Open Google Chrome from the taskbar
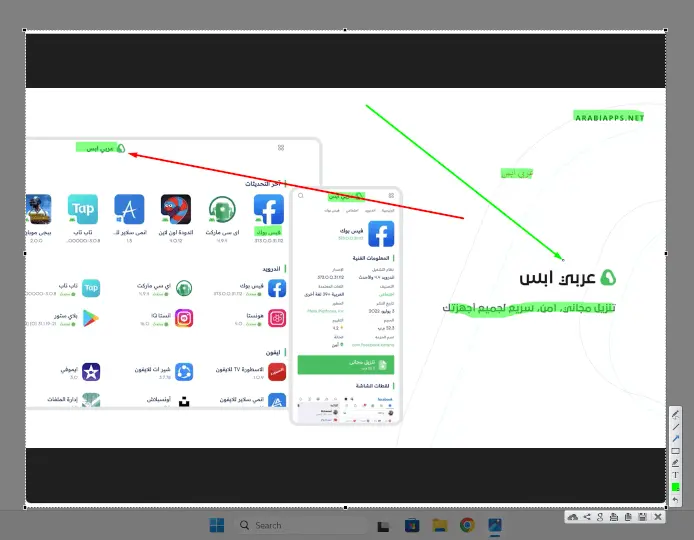694x540 pixels. (467, 525)
